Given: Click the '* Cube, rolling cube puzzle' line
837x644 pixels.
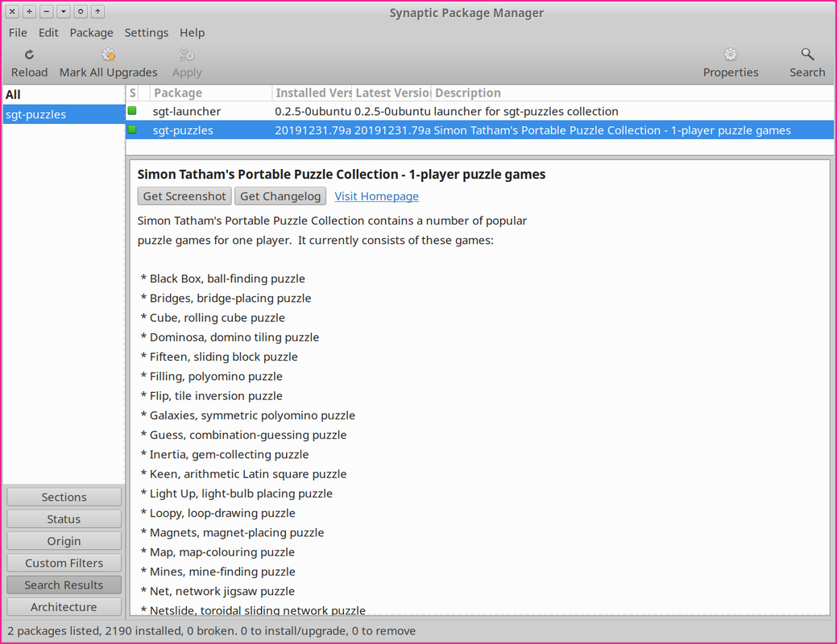Looking at the screenshot, I should point(213,317).
